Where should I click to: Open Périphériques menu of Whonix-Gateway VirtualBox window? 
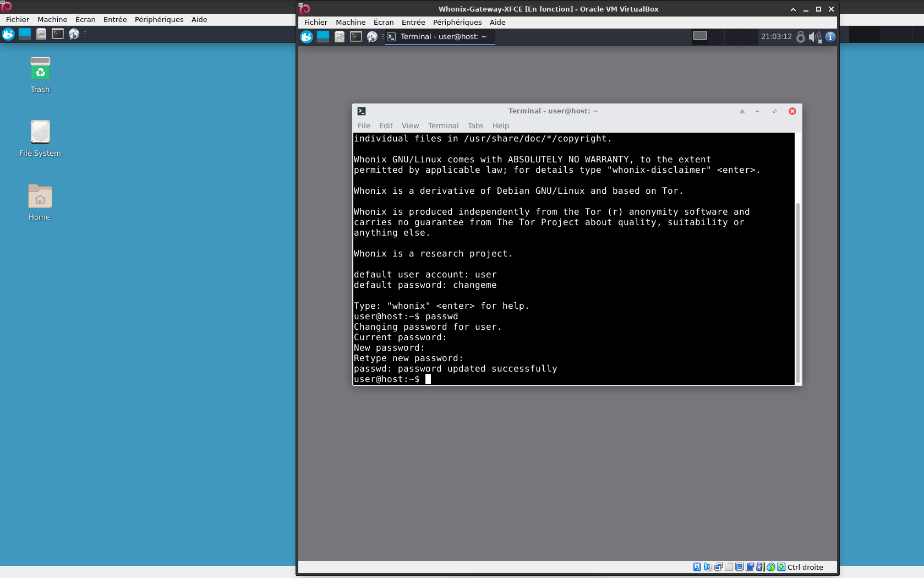(x=457, y=22)
